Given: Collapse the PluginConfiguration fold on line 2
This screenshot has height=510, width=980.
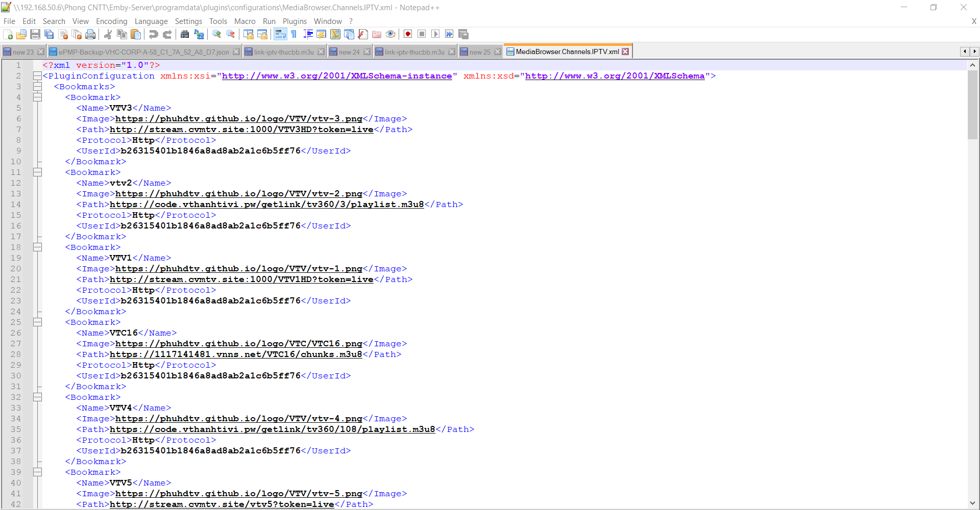Looking at the screenshot, I should point(37,76).
